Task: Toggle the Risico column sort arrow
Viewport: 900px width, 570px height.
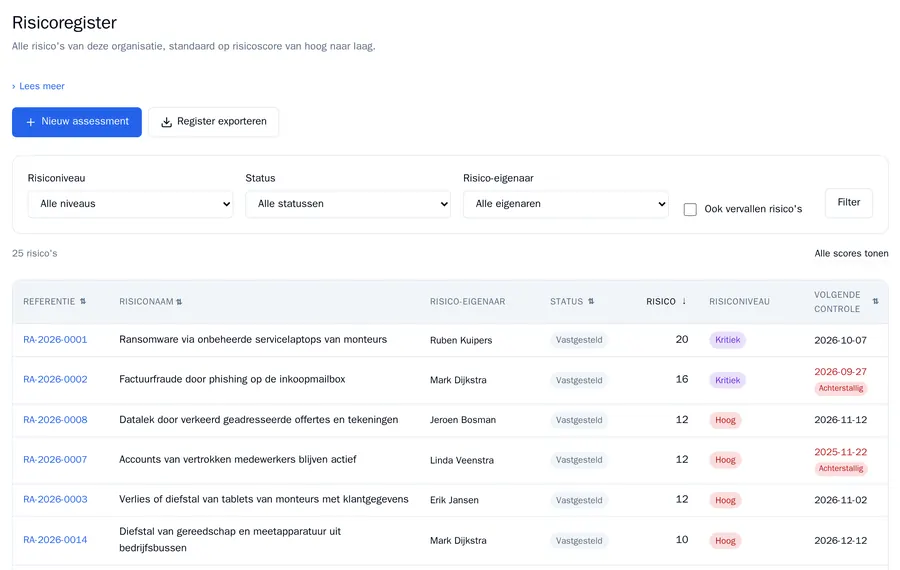Action: (x=684, y=301)
